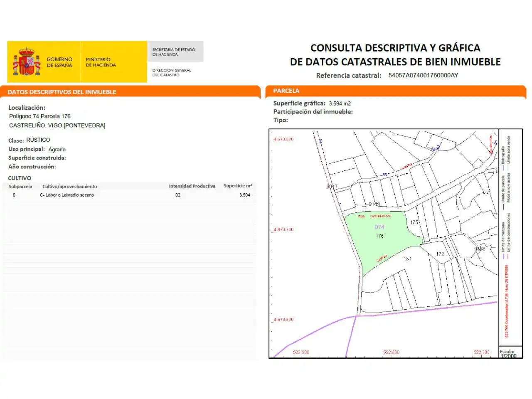This screenshot has width=532, height=399.
Task: Click the "Uso principal:" label
Action: coord(27,149)
